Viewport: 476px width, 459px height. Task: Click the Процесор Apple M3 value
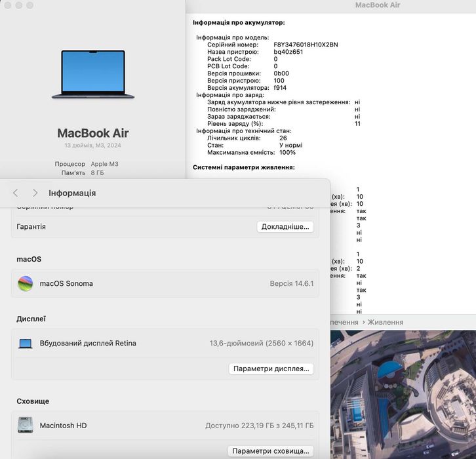pyautogui.click(x=104, y=164)
